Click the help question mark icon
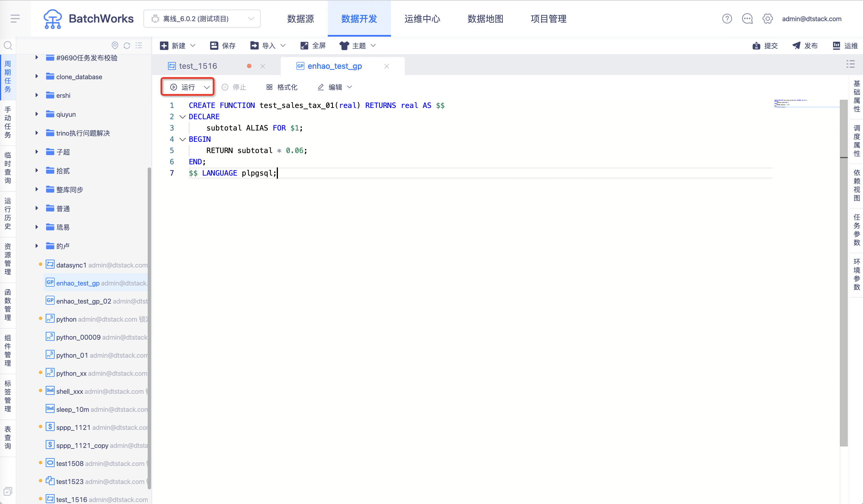The image size is (863, 504). [727, 19]
